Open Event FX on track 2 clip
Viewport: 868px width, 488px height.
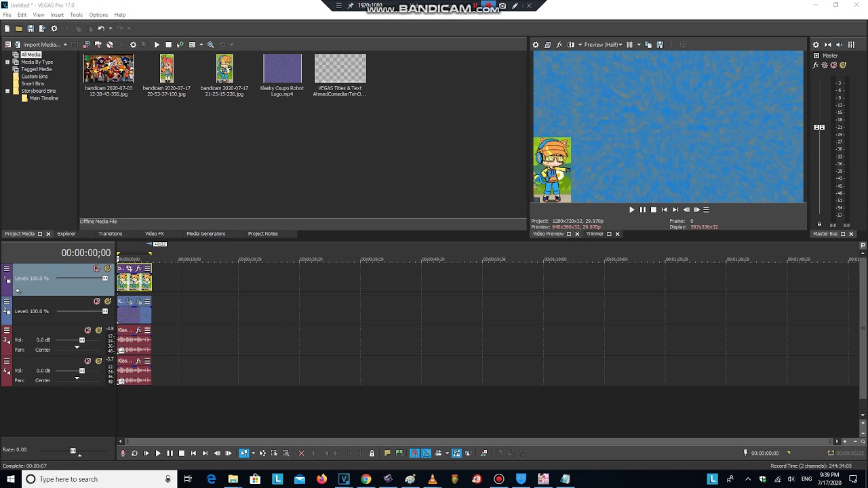click(138, 302)
